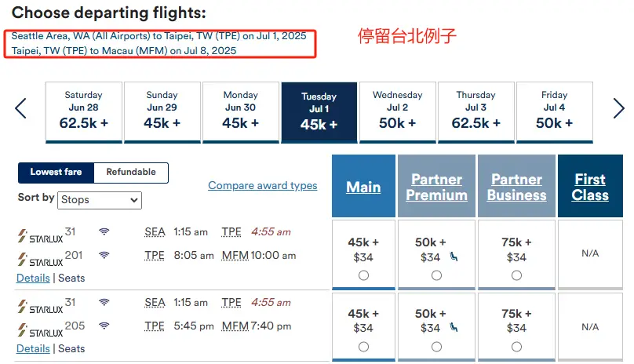This screenshot has height=364, width=634.
Task: Click seat icon in first Partner Premium fare
Action: coord(455,257)
